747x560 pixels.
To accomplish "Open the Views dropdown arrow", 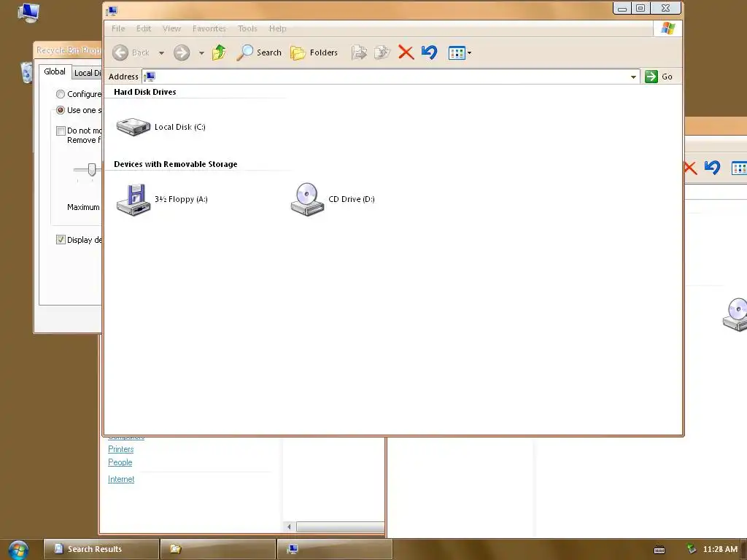I will (x=469, y=52).
